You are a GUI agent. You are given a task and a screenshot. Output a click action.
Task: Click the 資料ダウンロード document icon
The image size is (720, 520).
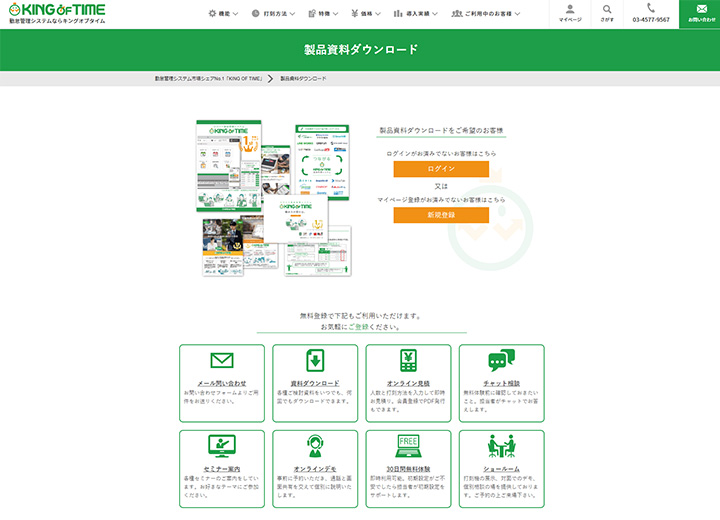click(x=315, y=361)
